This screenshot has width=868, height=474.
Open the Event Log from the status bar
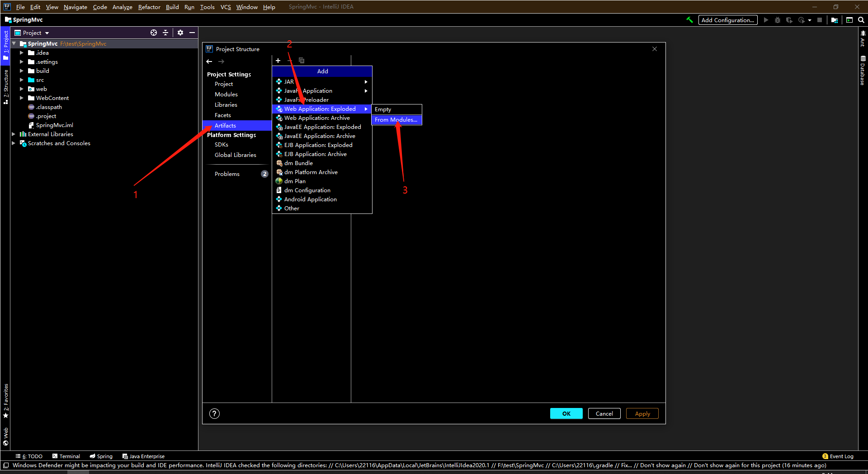(x=839, y=456)
